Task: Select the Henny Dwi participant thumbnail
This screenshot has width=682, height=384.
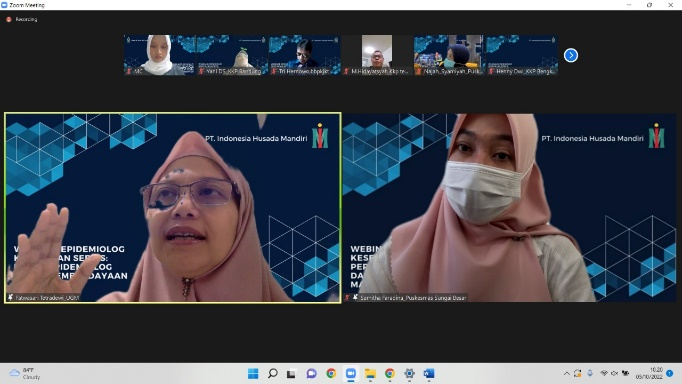Action: click(522, 55)
